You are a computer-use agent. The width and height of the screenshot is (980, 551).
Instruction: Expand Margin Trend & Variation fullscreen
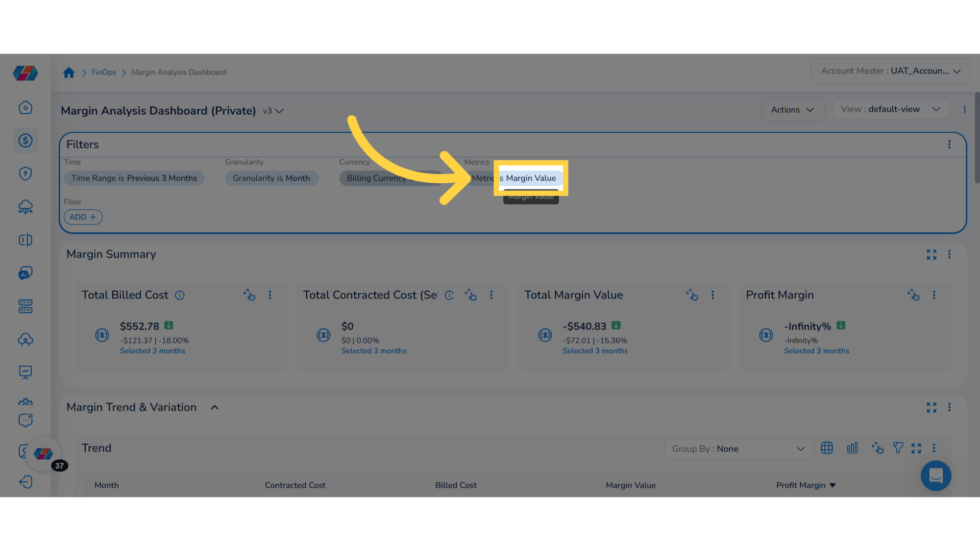click(x=932, y=408)
